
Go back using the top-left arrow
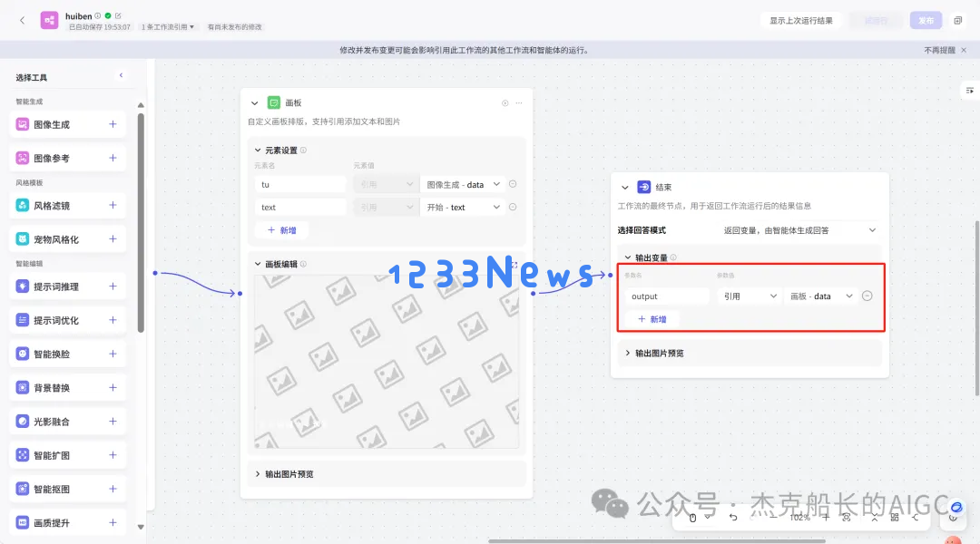[23, 21]
